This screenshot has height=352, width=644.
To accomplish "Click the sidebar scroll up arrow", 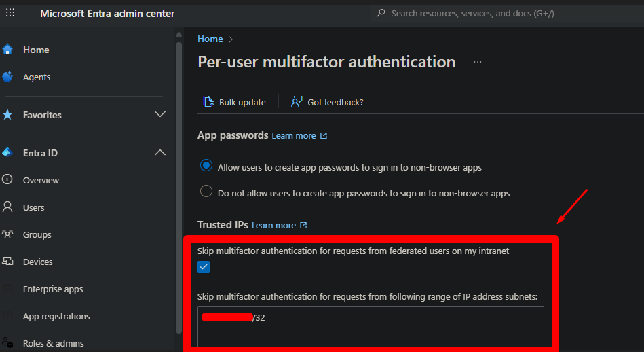I will (178, 34).
